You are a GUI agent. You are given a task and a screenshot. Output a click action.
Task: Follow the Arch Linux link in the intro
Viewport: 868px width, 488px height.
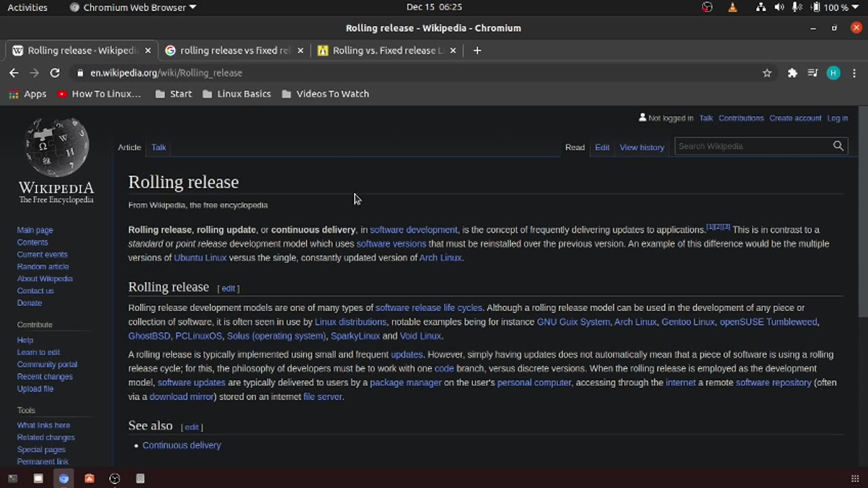[440, 258]
